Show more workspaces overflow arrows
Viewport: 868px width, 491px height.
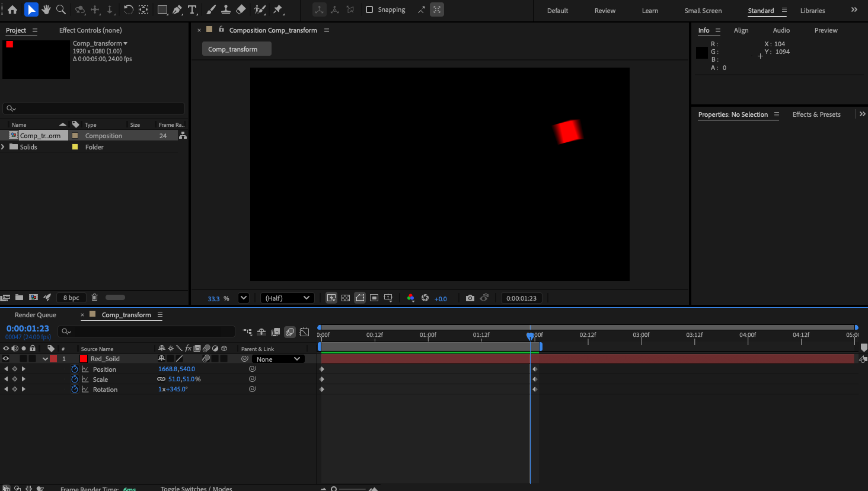pyautogui.click(x=854, y=9)
